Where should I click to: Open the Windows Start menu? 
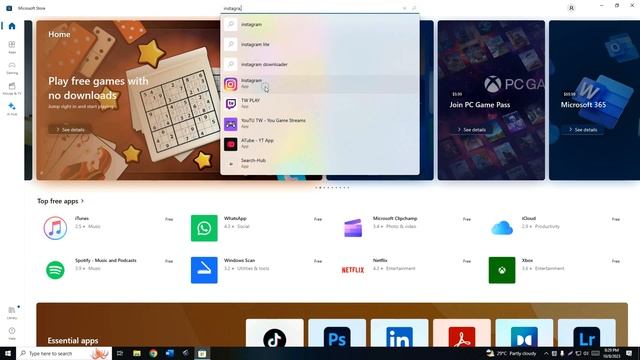point(8,353)
